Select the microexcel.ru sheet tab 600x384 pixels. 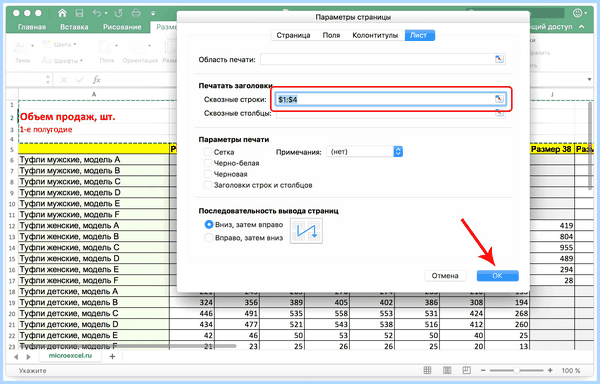tap(70, 356)
